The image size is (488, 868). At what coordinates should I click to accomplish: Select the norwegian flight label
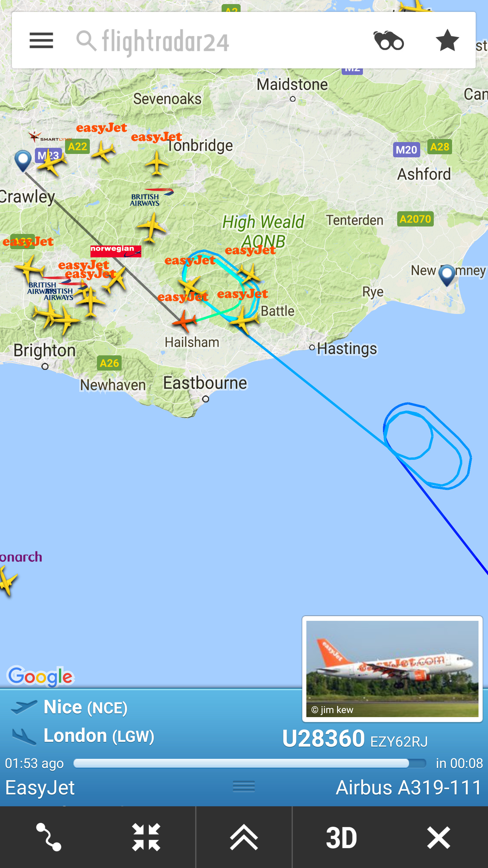pos(116,251)
